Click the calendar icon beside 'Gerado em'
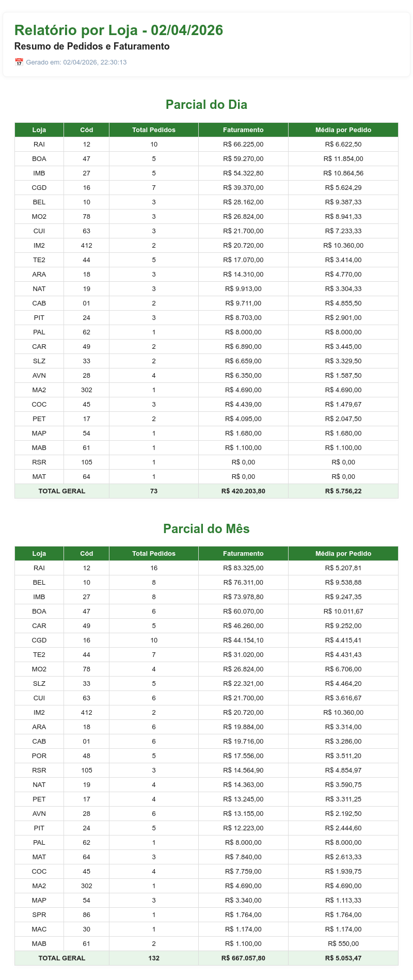The width and height of the screenshot is (413, 980). pyautogui.click(x=19, y=62)
